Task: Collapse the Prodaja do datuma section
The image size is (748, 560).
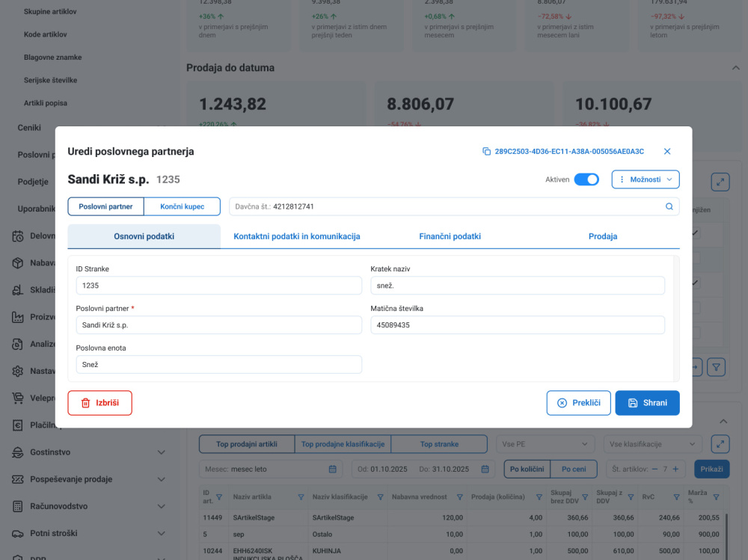Action: [735, 68]
